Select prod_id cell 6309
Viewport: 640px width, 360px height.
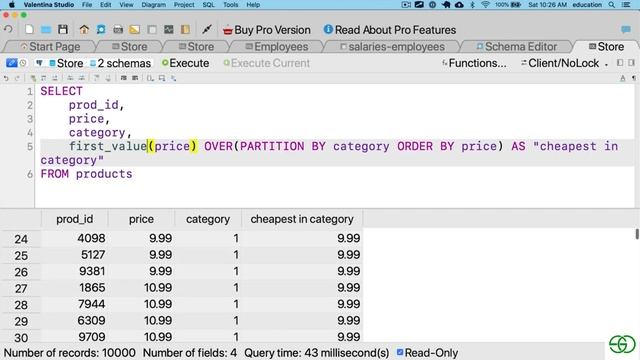[x=75, y=321]
